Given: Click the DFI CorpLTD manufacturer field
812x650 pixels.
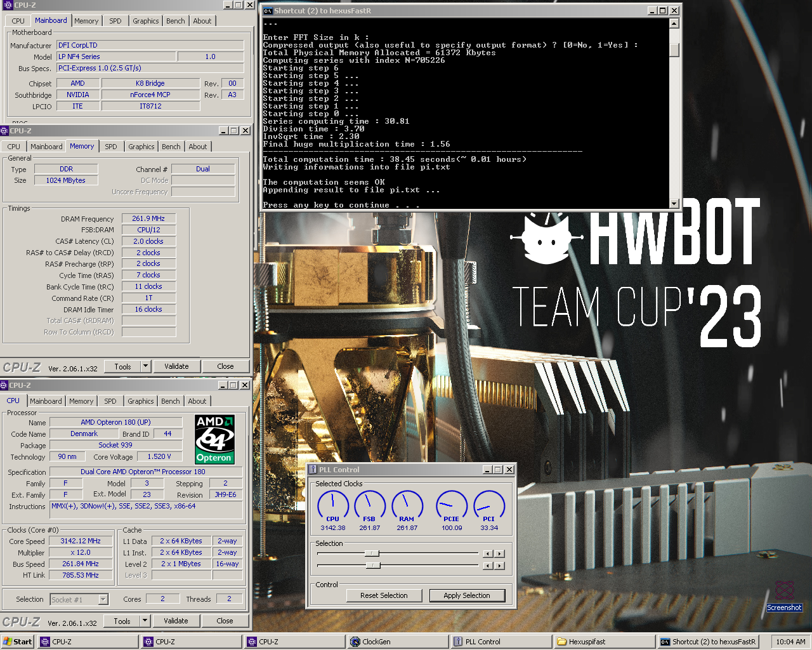Looking at the screenshot, I should click(x=150, y=45).
